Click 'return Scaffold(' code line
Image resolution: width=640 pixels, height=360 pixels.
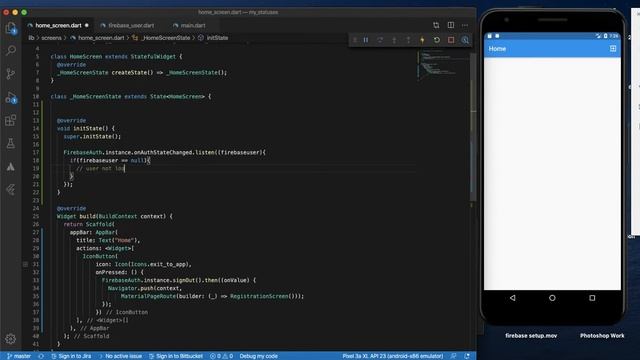[x=89, y=224]
